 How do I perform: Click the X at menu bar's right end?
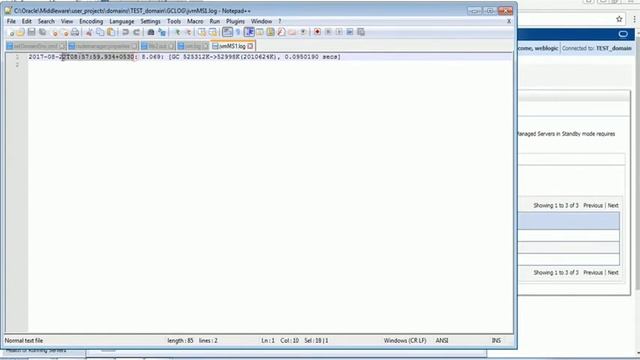click(509, 21)
